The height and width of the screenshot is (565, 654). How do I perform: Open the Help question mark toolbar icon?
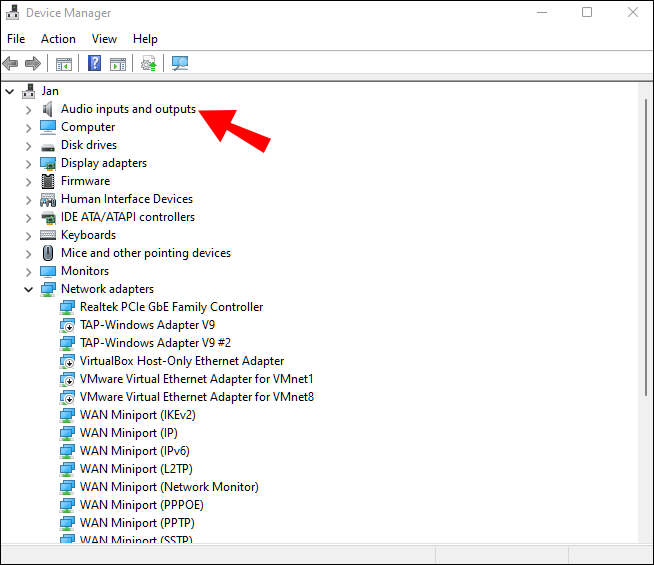pyautogui.click(x=95, y=63)
